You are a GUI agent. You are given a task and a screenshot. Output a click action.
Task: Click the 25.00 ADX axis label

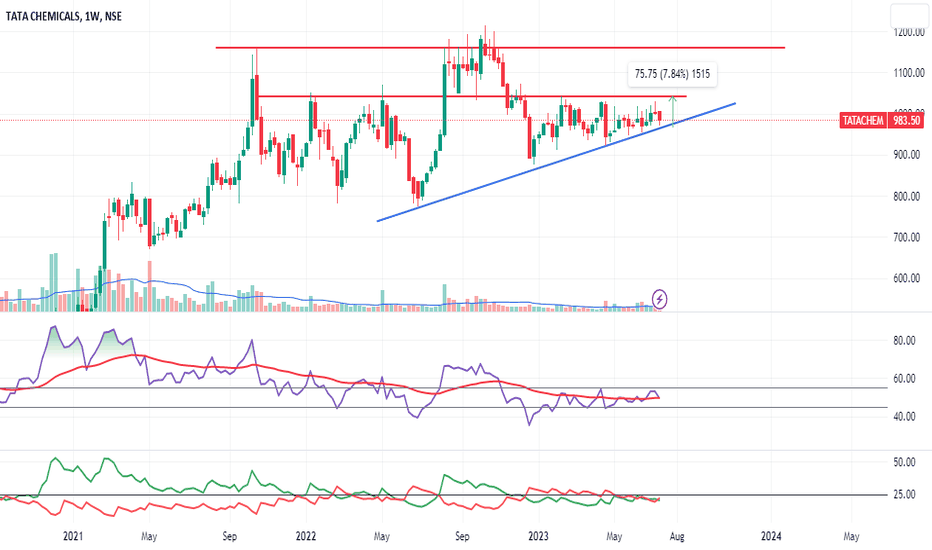click(x=904, y=494)
